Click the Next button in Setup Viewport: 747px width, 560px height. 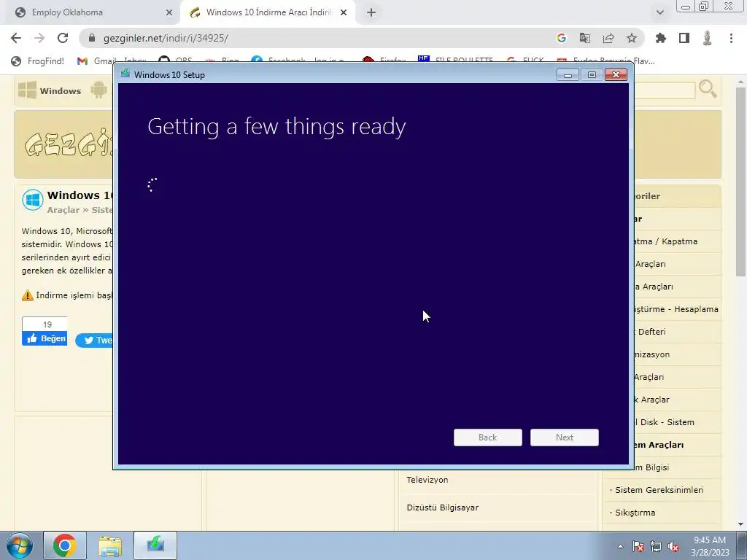click(565, 437)
